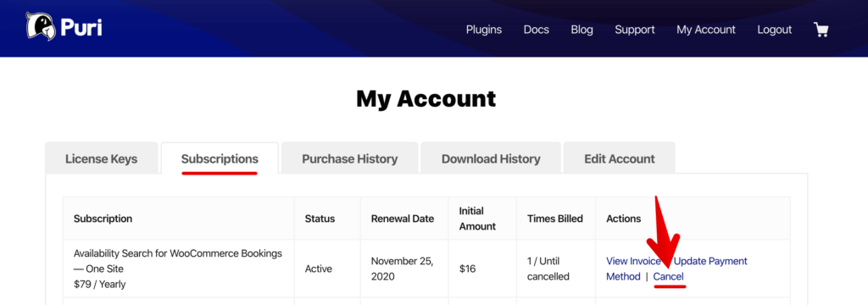Click the View Invoice link
Viewport: 868px width, 305px height.
tap(633, 261)
